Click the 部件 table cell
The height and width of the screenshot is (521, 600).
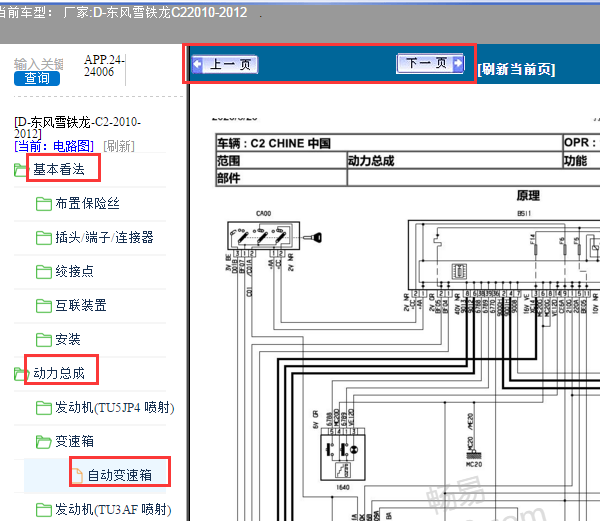coord(281,178)
